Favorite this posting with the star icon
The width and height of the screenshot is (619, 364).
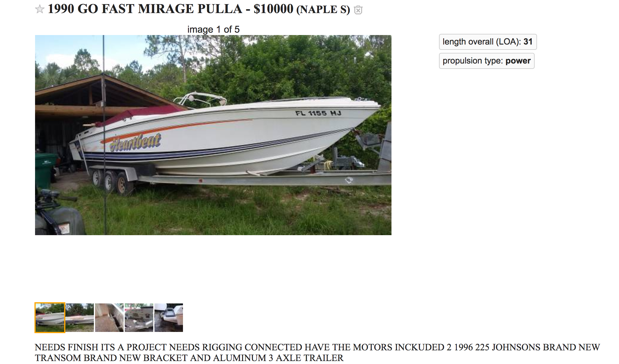(x=40, y=10)
